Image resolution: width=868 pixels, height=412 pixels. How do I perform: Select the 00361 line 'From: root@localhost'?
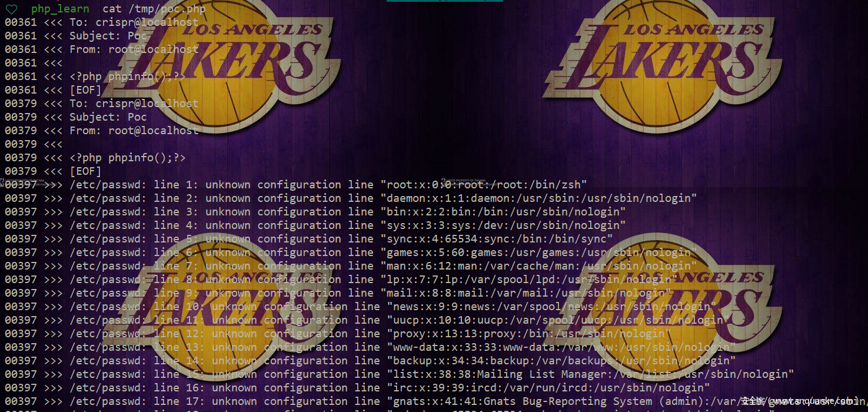coord(134,49)
